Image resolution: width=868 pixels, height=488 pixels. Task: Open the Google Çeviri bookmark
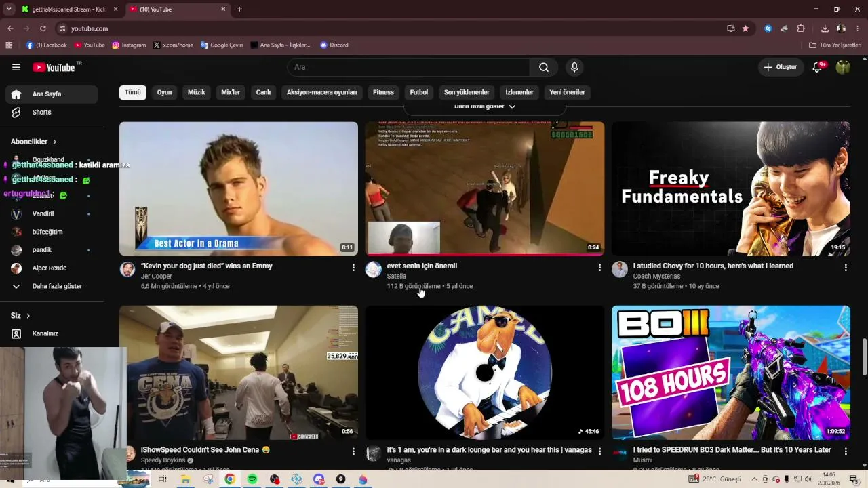tap(221, 45)
